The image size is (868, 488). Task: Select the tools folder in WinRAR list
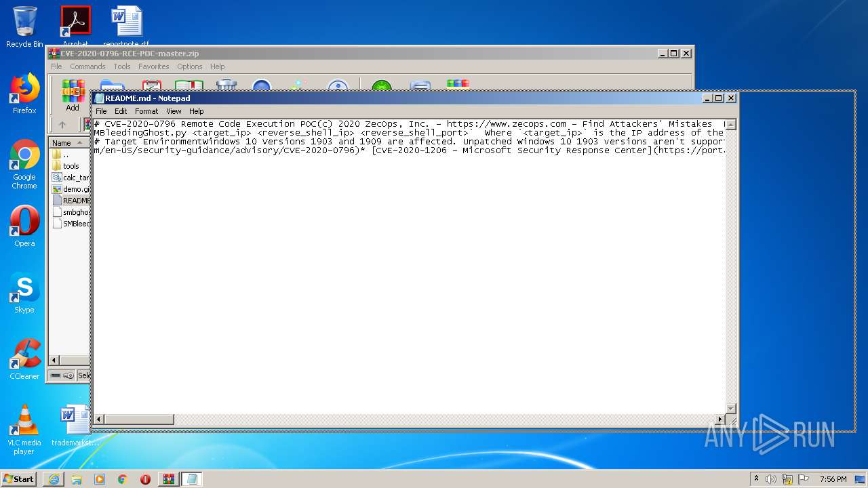click(x=70, y=166)
